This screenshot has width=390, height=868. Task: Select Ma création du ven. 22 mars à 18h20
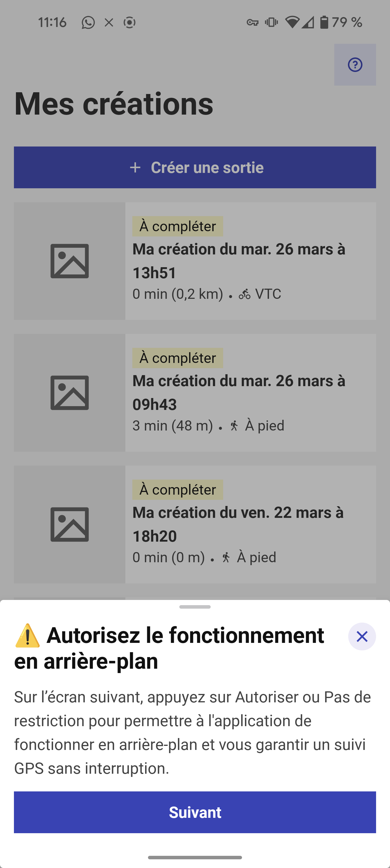pyautogui.click(x=238, y=525)
